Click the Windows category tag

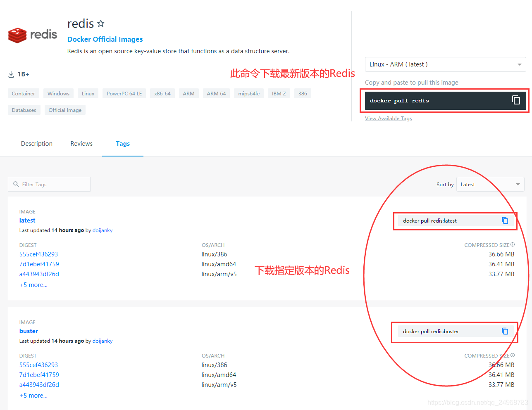point(58,93)
